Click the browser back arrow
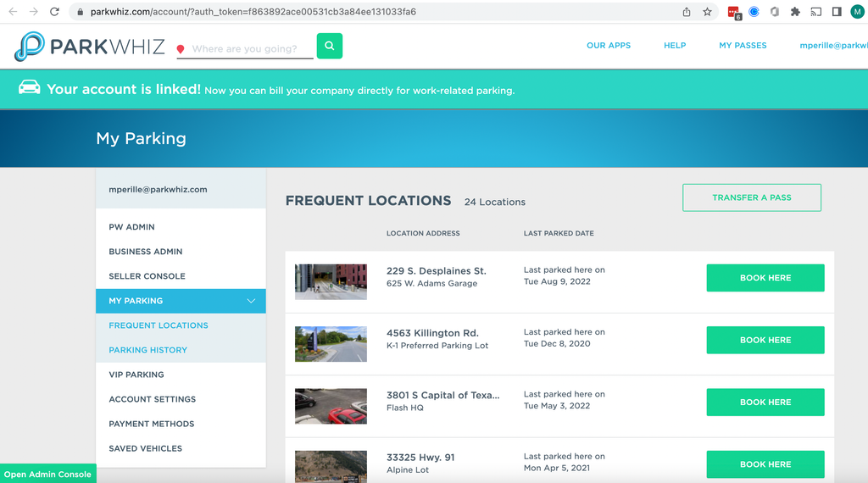The height and width of the screenshot is (483, 868). pyautogui.click(x=13, y=12)
